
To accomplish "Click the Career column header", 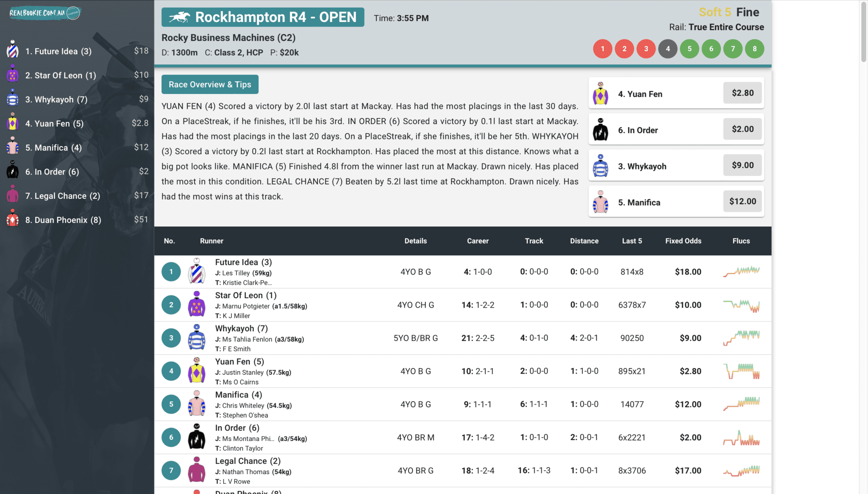I will (x=478, y=241).
